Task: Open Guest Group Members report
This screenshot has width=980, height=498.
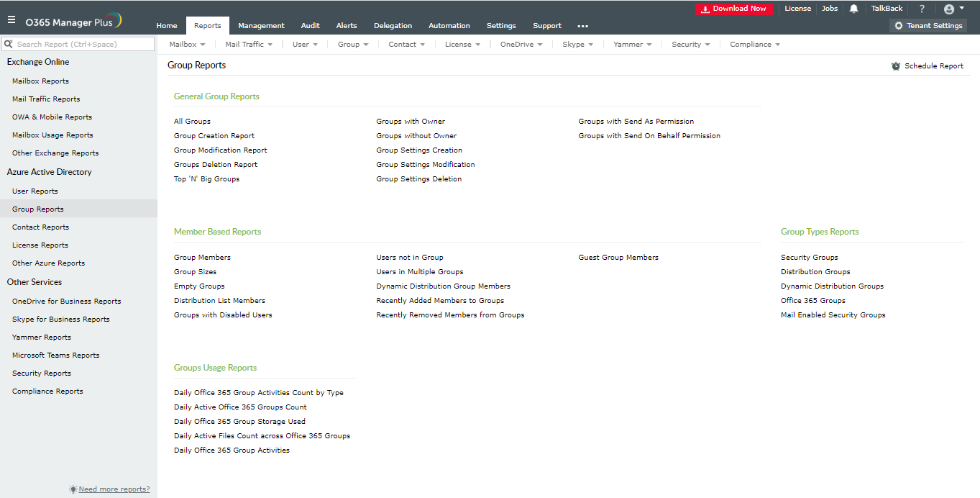Action: tap(618, 258)
